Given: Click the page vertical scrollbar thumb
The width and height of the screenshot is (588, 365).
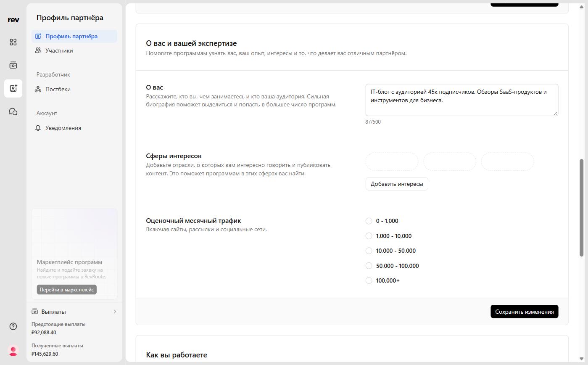Looking at the screenshot, I should coord(582,207).
